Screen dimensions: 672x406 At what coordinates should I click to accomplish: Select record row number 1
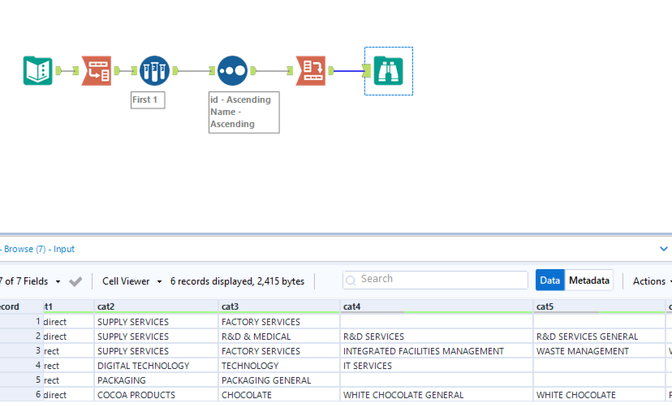pyautogui.click(x=21, y=322)
